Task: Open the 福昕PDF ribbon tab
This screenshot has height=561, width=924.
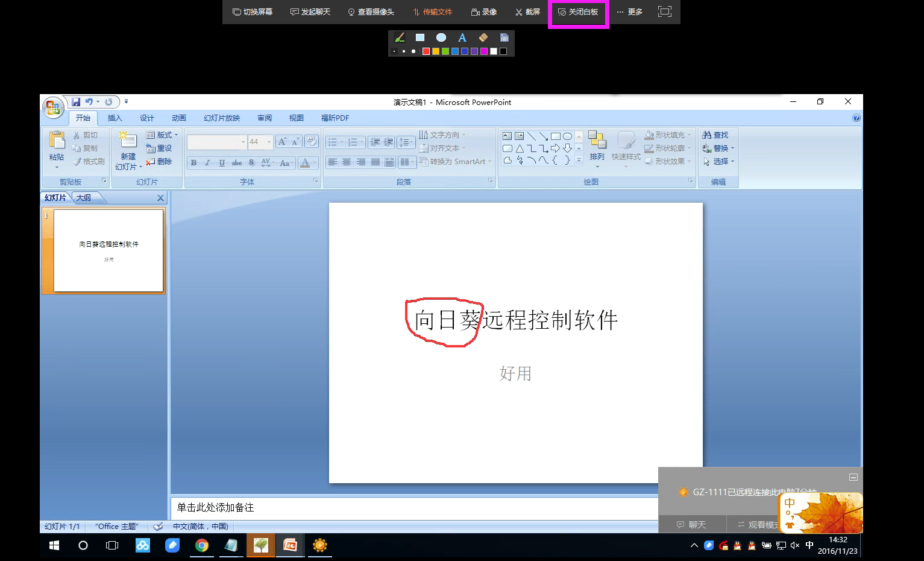Action: coord(335,118)
